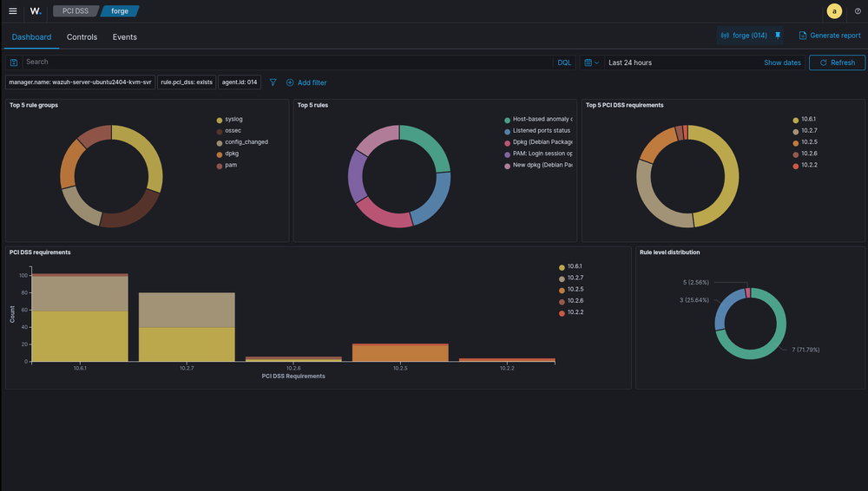Click the forge (014) agent button
This screenshot has width=868, height=491.
pos(744,36)
